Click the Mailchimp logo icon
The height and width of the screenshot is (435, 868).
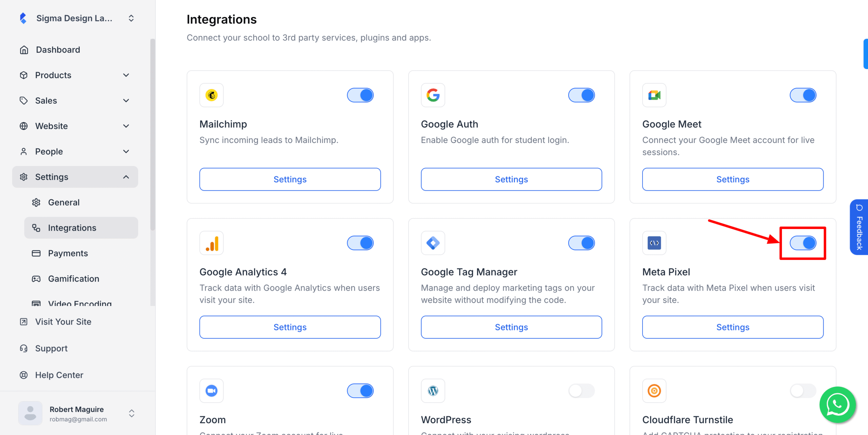point(212,95)
